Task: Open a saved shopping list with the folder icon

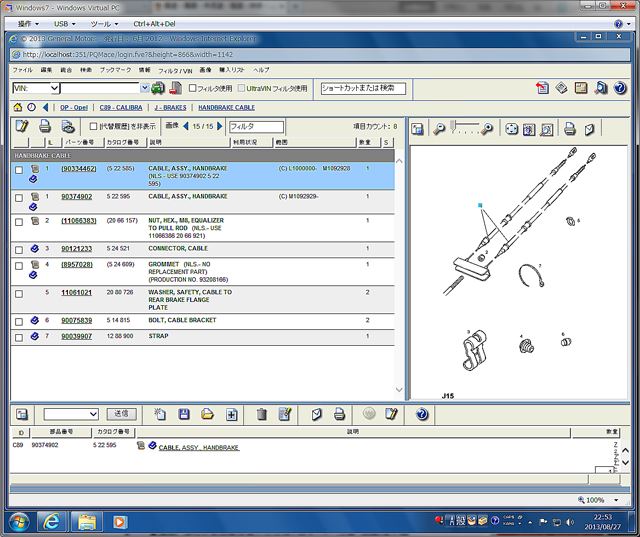Action: (x=207, y=414)
